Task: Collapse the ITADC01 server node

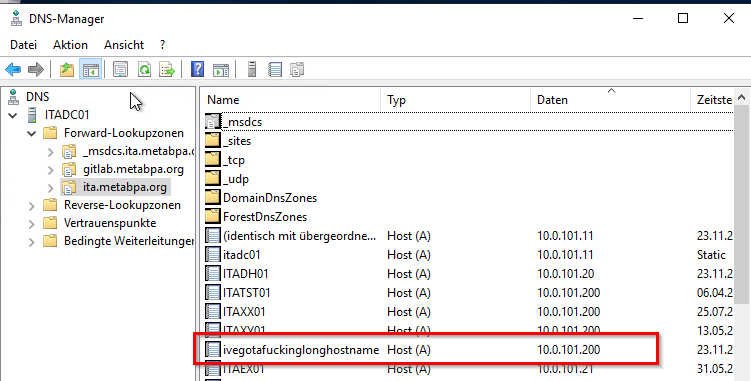Action: [x=13, y=115]
